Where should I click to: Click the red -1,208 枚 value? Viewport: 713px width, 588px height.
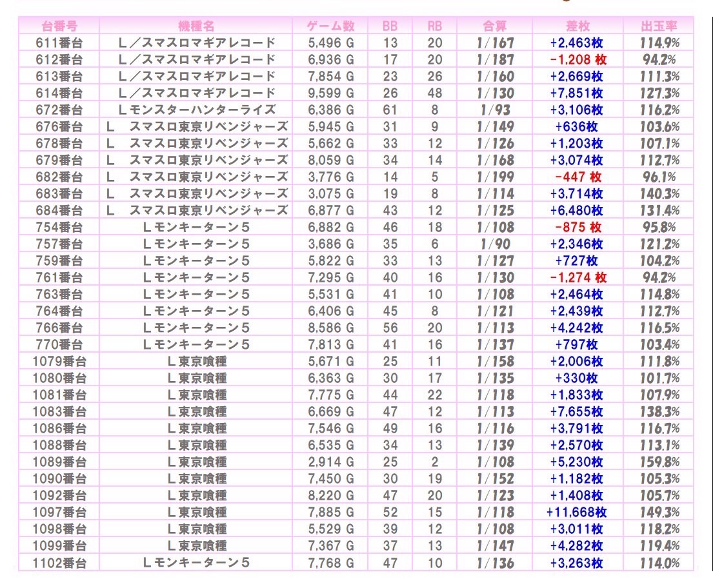pos(577,60)
